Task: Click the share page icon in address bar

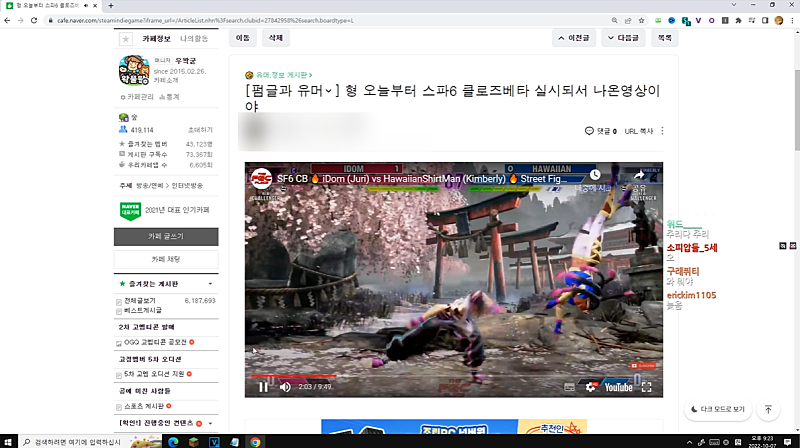Action: click(628, 20)
